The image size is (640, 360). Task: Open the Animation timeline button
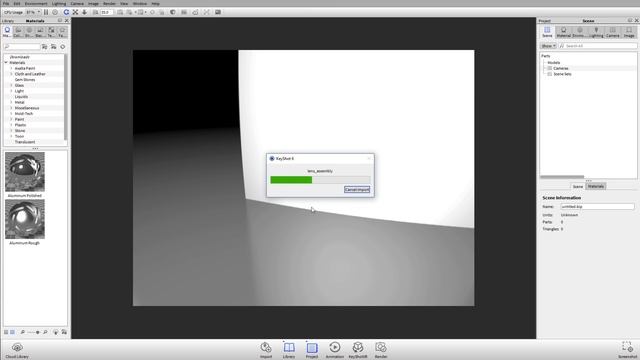click(x=335, y=350)
